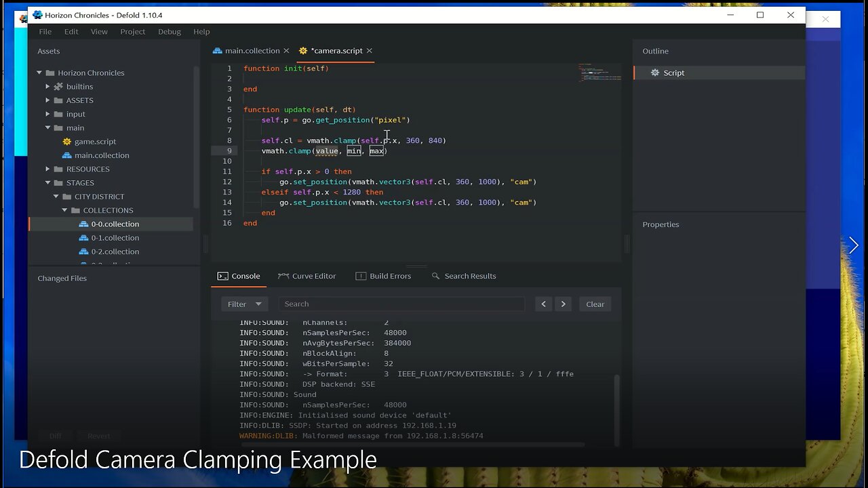The height and width of the screenshot is (488, 868).
Task: Click the next arrow in background window
Action: pyautogui.click(x=853, y=245)
